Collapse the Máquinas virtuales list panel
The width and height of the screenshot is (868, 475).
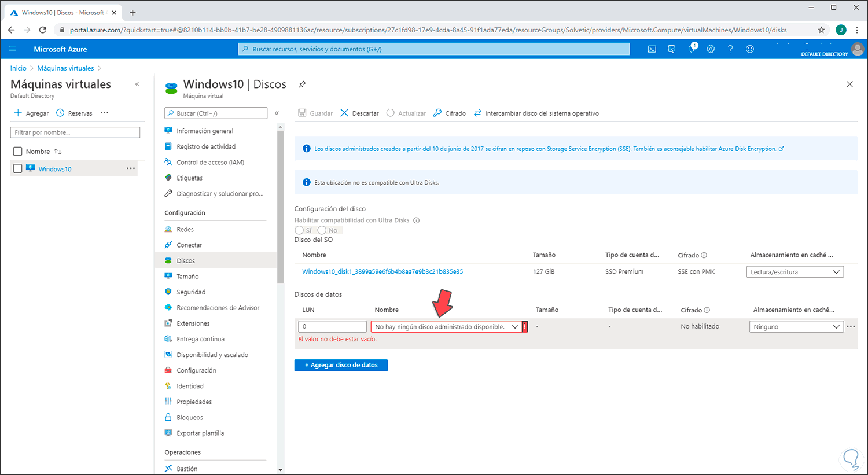point(137,84)
